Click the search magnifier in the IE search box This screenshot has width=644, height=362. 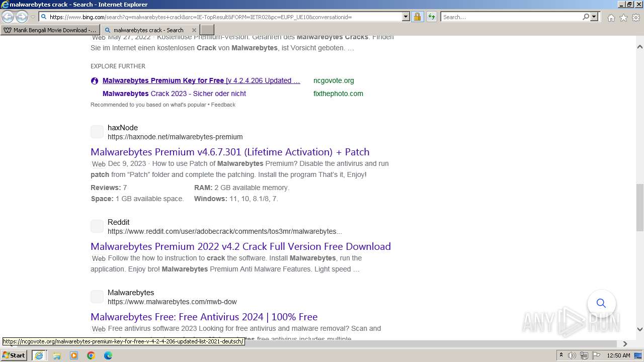tap(586, 17)
